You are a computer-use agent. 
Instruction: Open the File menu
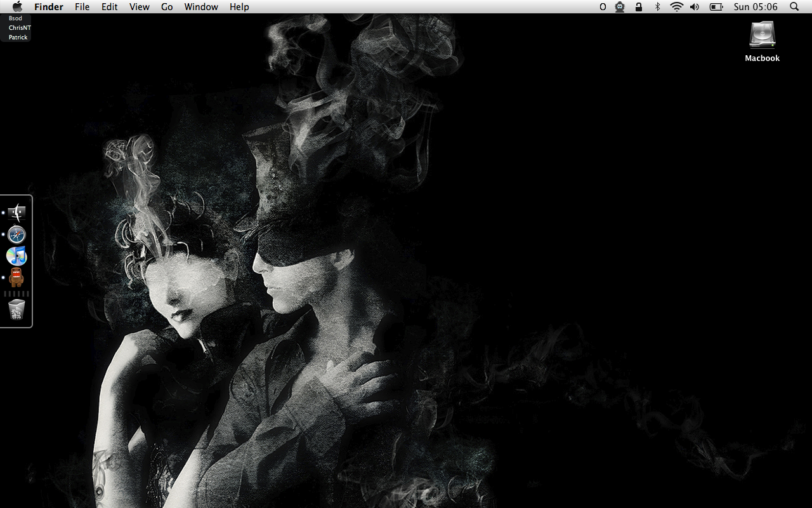click(82, 7)
